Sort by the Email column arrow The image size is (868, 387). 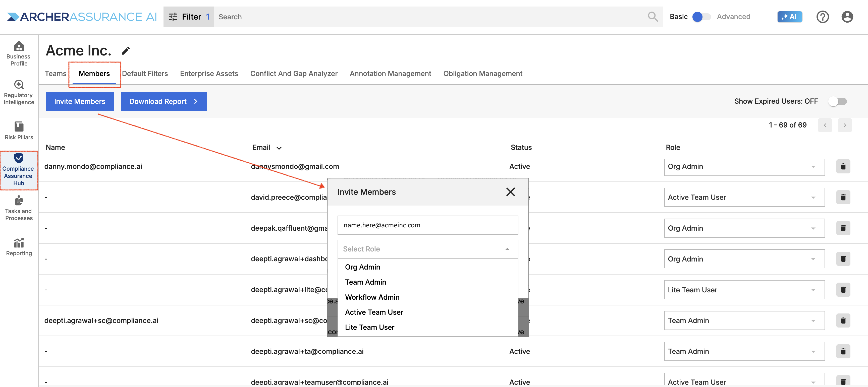pyautogui.click(x=279, y=148)
